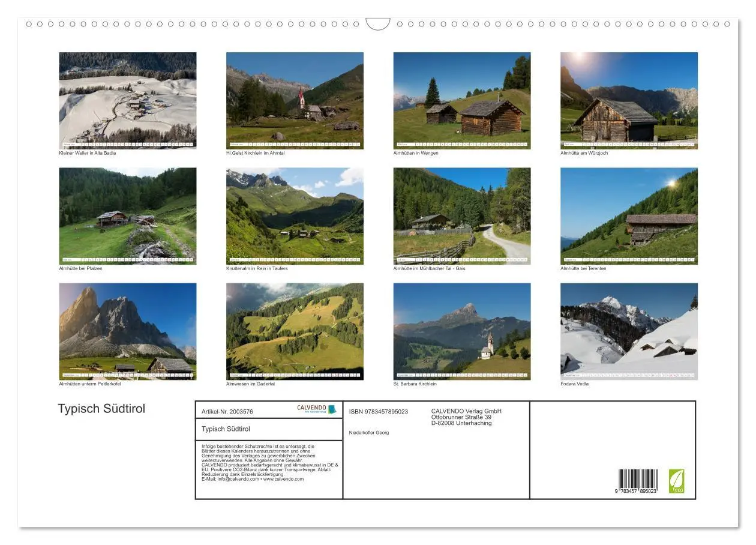Click the caption 'Almhütte im Mühlbacher Tal - Gais'
This screenshot has height=545, width=756.
point(430,268)
